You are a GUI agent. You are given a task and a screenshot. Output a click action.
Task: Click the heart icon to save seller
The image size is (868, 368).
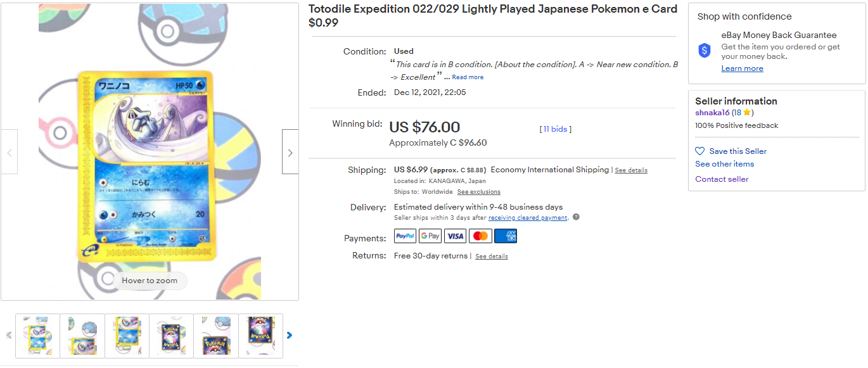coord(699,151)
